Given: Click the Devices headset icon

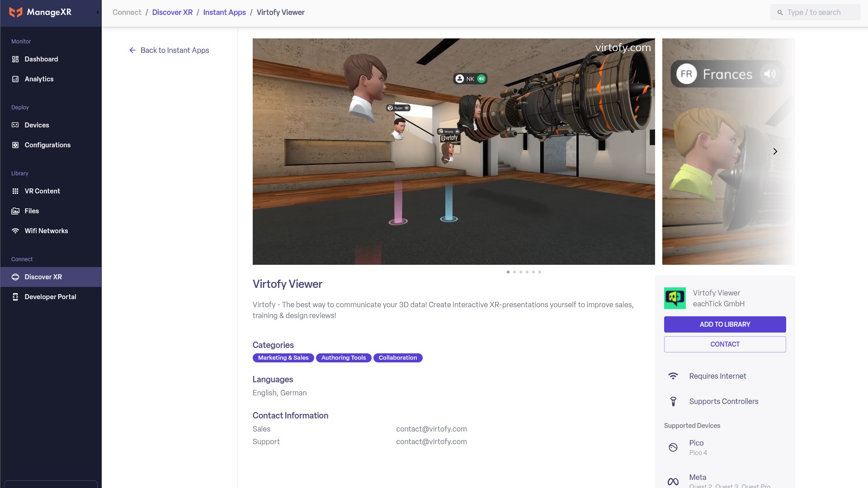Looking at the screenshot, I should click(15, 125).
